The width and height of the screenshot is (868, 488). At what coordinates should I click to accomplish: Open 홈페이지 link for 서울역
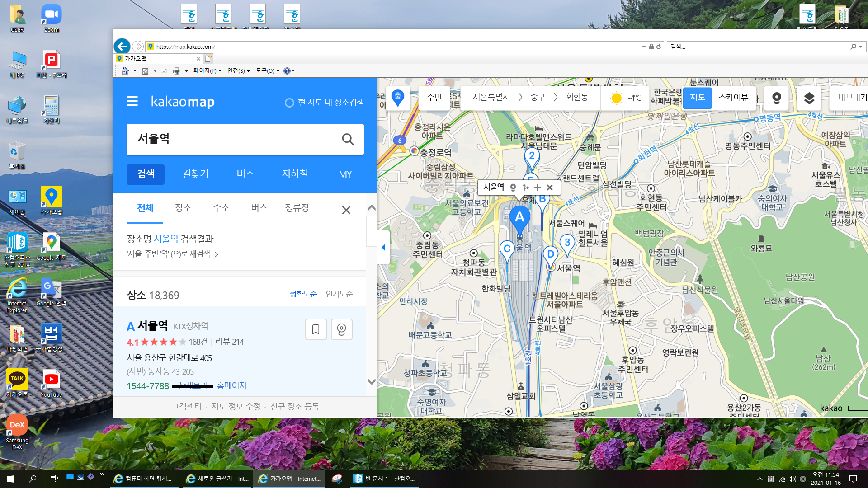(231, 385)
